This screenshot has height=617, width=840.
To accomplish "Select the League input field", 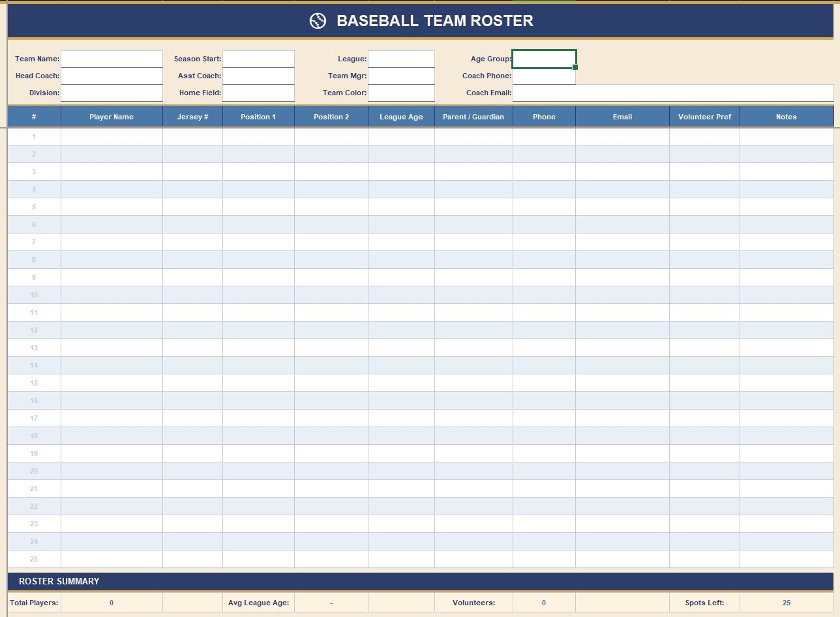I will point(401,59).
